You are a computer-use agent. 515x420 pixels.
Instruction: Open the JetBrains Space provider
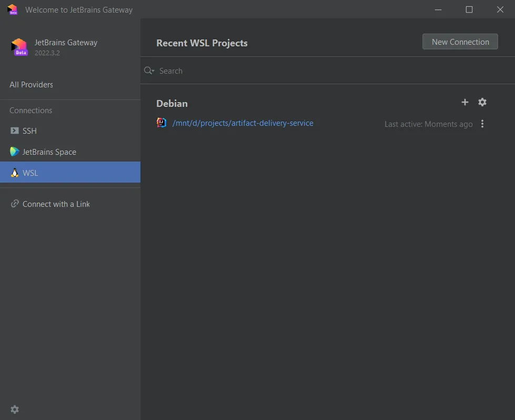(49, 152)
